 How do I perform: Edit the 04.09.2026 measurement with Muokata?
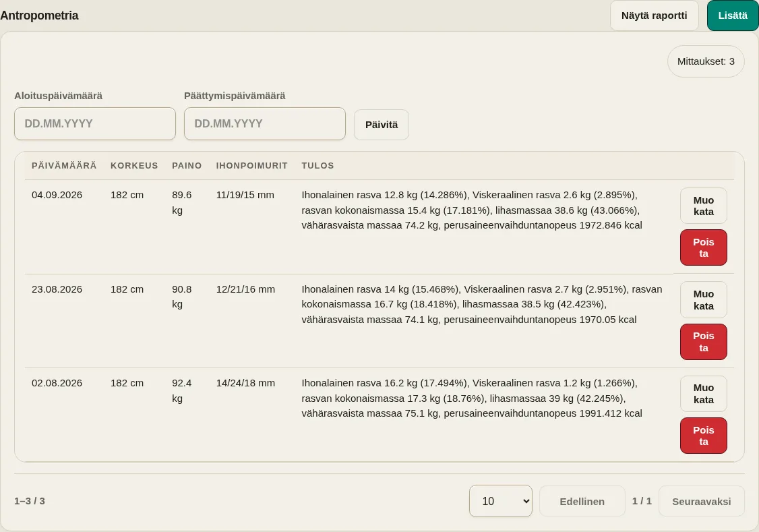click(703, 206)
